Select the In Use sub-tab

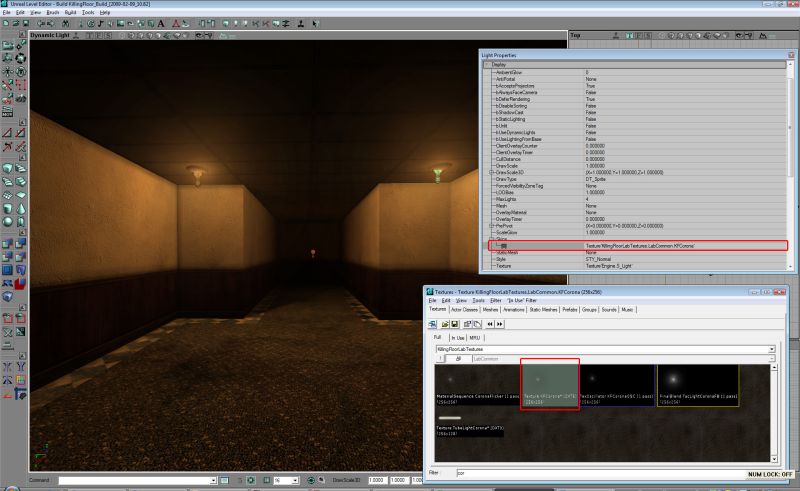pyautogui.click(x=458, y=338)
